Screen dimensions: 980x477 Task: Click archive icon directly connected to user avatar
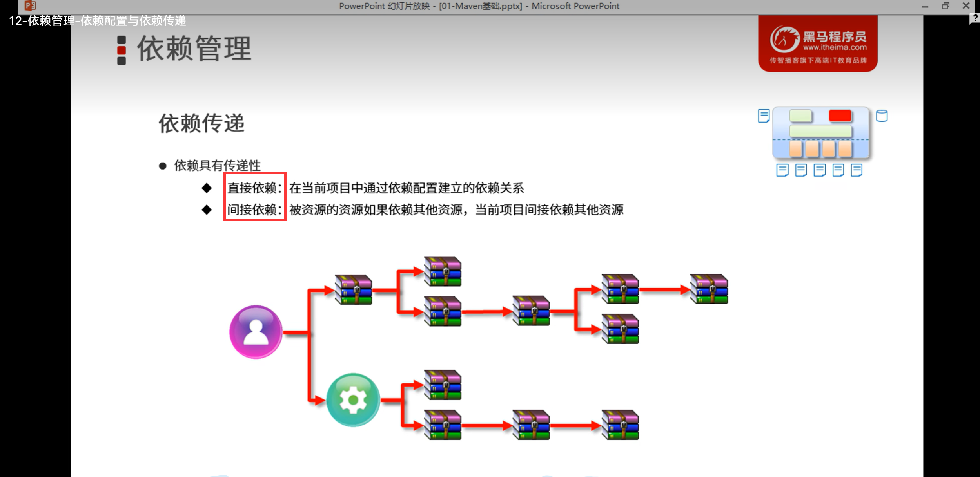tap(354, 289)
